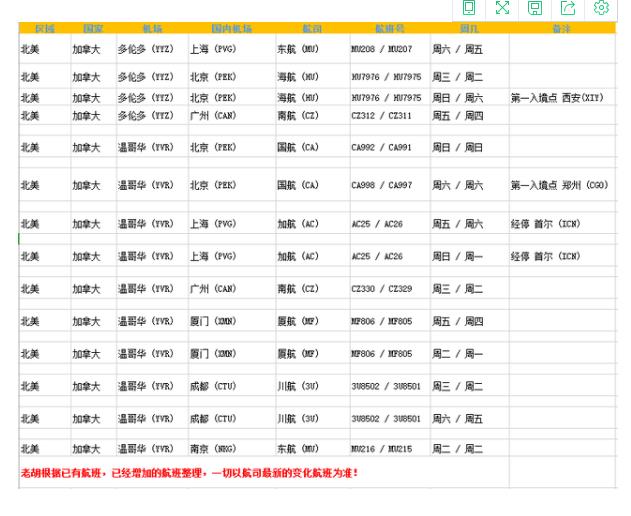The width and height of the screenshot is (631, 516).
Task: Switch to mobile device view icon
Action: coord(468,7)
